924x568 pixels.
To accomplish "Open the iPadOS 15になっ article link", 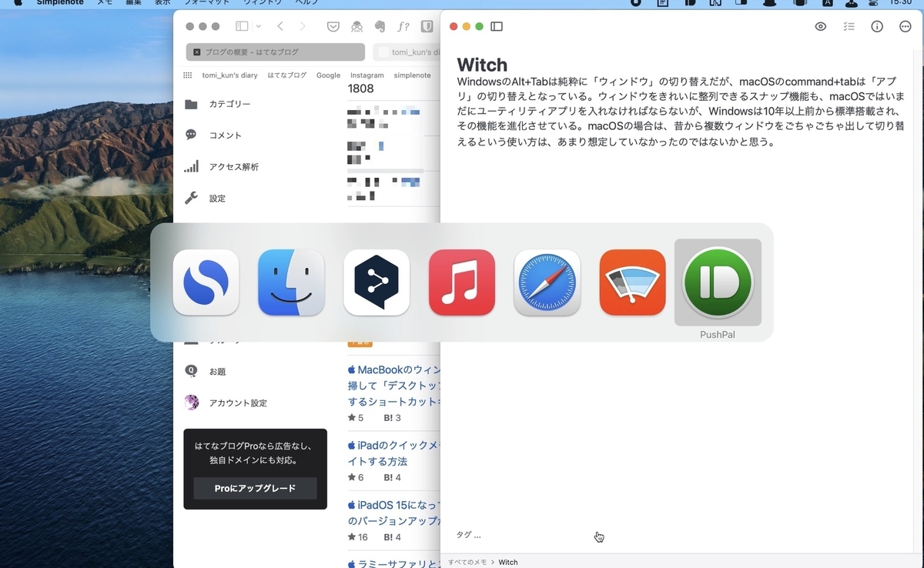I will click(394, 513).
